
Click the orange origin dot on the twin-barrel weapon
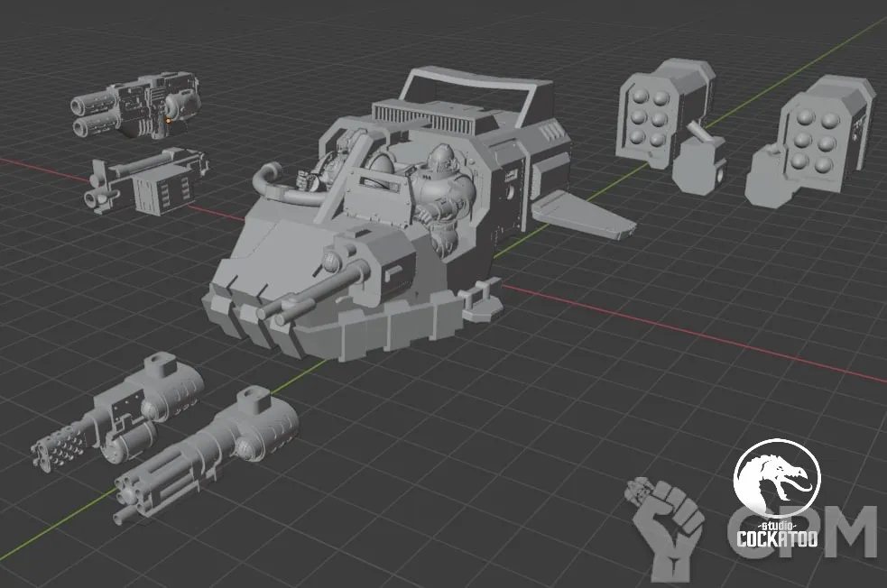click(x=168, y=118)
